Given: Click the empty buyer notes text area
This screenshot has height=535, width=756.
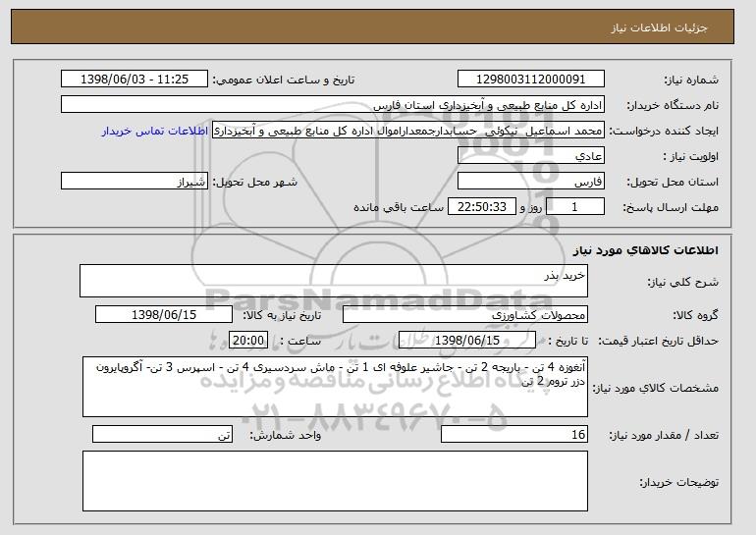Looking at the screenshot, I should [x=335, y=481].
